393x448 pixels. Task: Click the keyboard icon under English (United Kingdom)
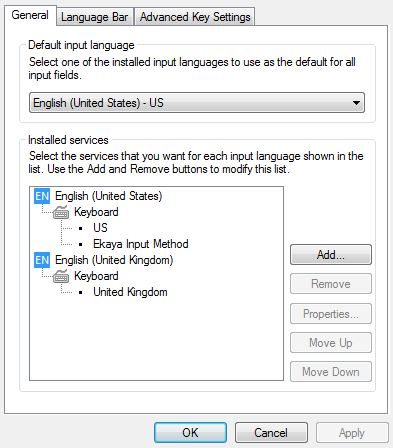tap(61, 276)
